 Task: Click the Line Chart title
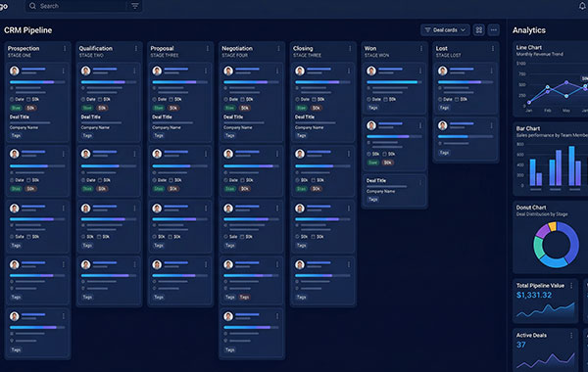(529, 48)
